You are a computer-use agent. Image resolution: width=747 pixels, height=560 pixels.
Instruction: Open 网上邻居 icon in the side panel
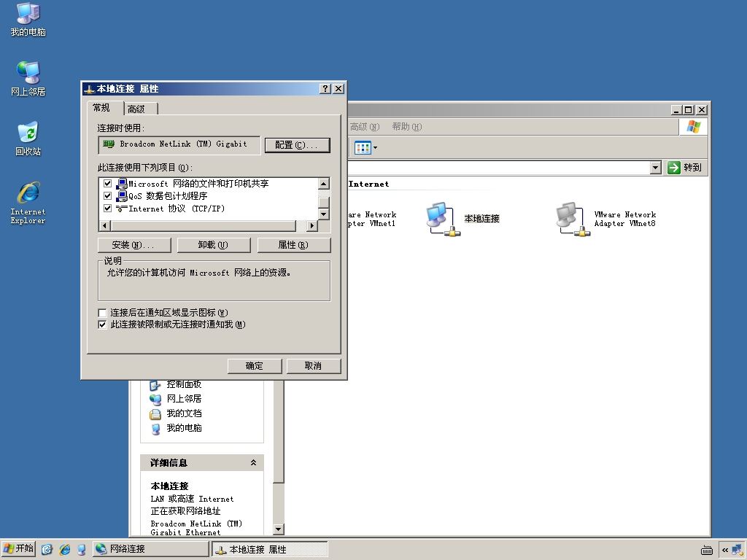tap(155, 399)
